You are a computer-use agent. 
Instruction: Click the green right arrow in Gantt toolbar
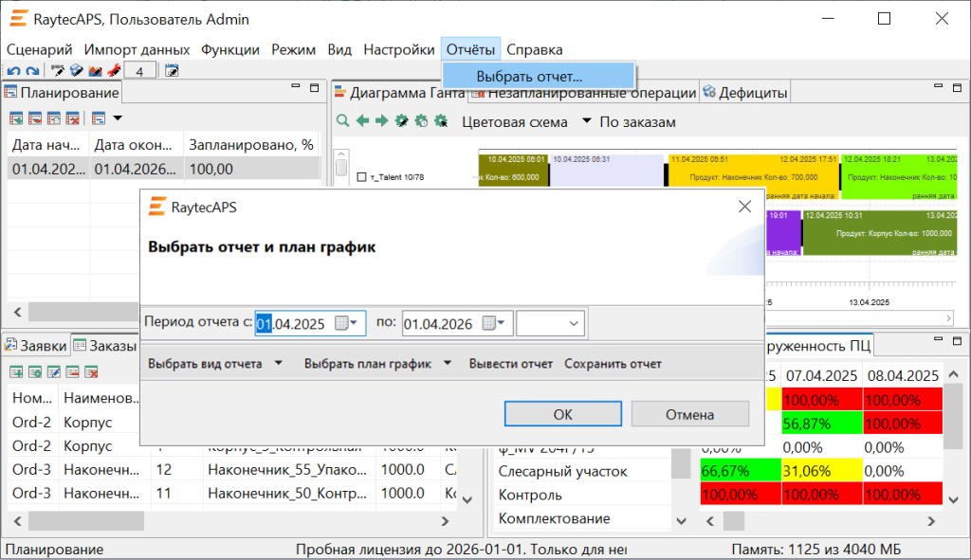381,121
